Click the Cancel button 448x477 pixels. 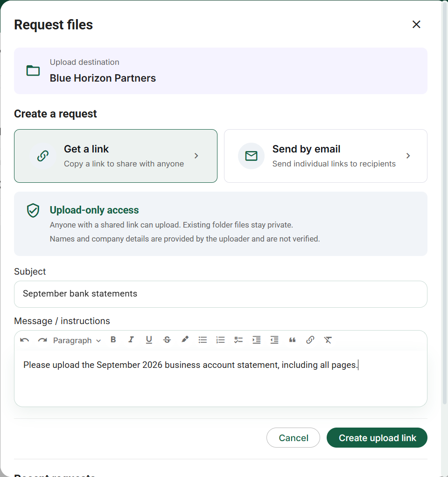tap(293, 438)
